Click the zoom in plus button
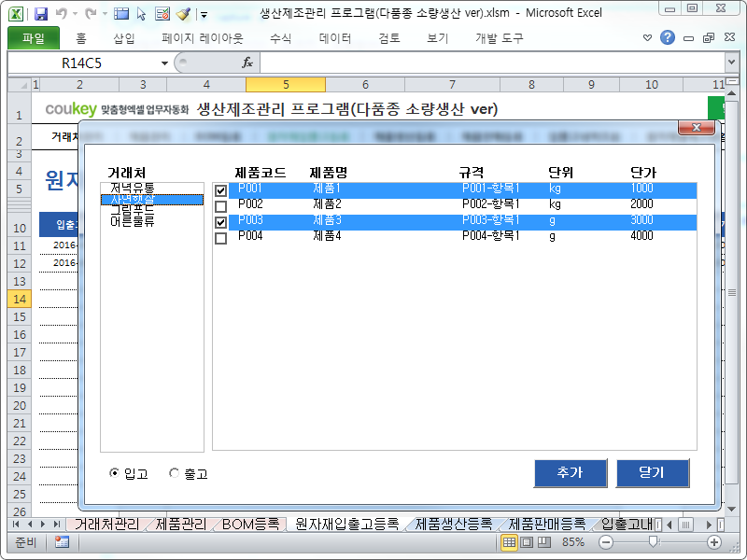The height and width of the screenshot is (560, 747). click(713, 542)
